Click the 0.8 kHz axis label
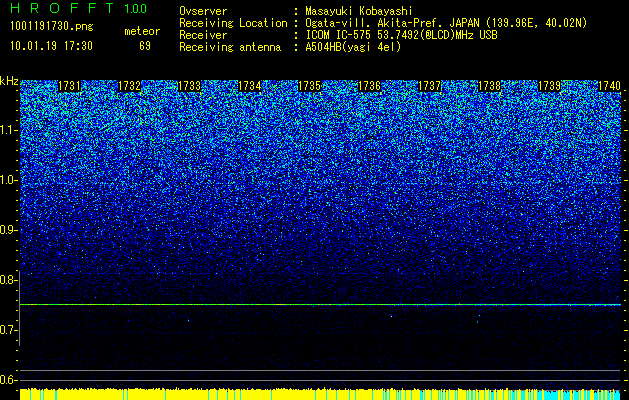 (9, 280)
